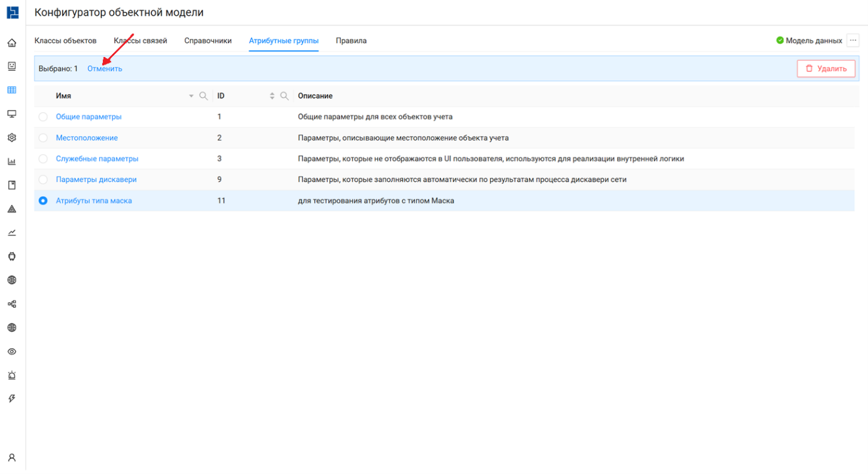Click the monitor icon in the left sidebar

tap(11, 114)
